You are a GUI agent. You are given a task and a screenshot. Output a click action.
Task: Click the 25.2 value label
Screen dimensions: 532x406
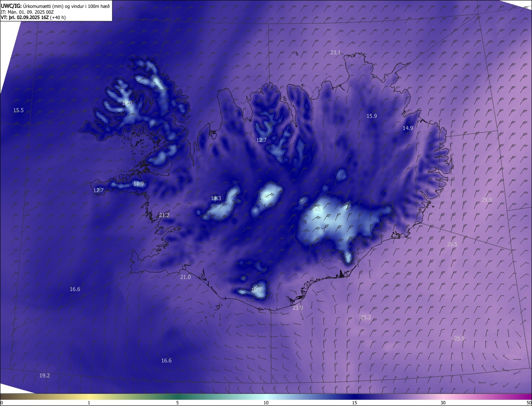(366, 317)
